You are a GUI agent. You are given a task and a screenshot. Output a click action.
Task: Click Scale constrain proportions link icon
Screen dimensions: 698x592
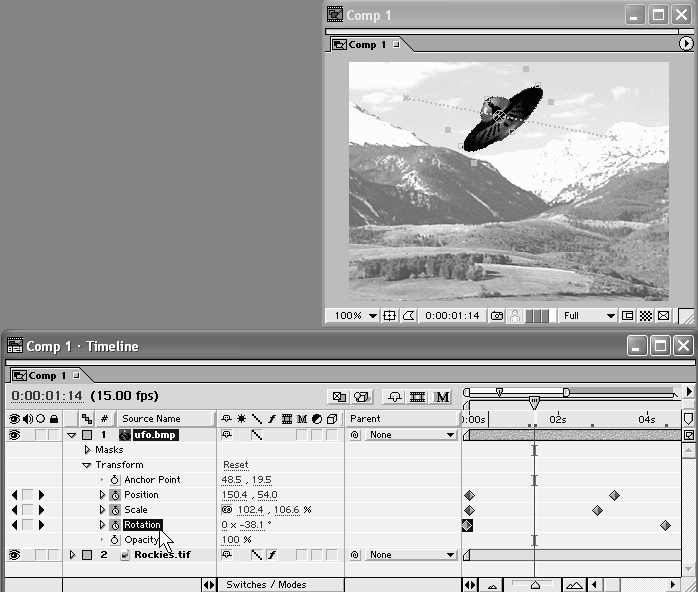[x=227, y=510]
